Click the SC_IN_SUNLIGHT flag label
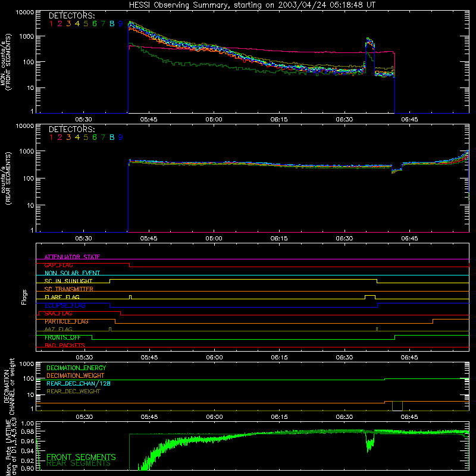The image size is (476, 476). (x=68, y=281)
